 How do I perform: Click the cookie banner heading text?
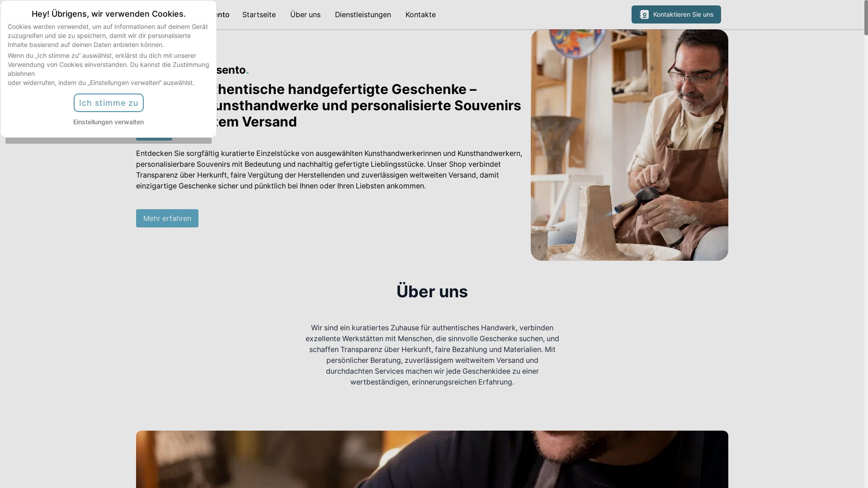[108, 14]
